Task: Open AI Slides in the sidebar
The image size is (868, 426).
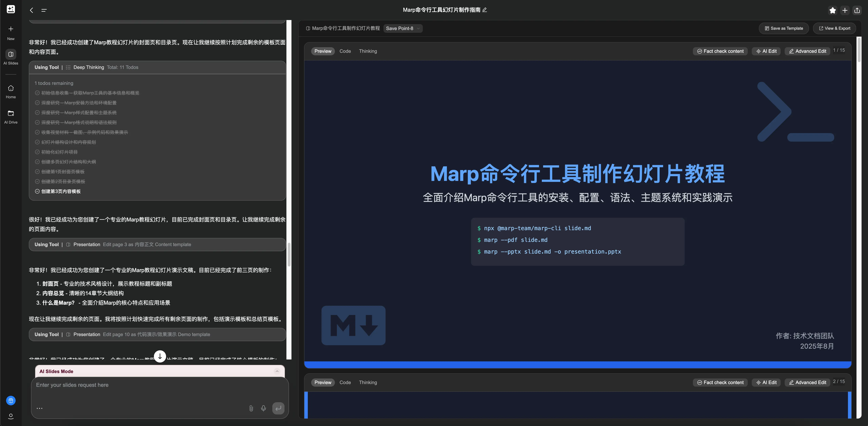Action: (x=11, y=57)
